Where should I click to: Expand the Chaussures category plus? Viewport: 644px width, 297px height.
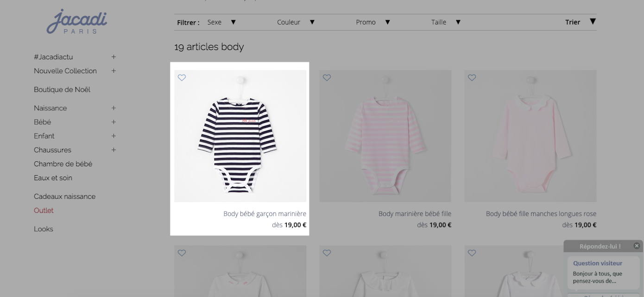click(114, 150)
